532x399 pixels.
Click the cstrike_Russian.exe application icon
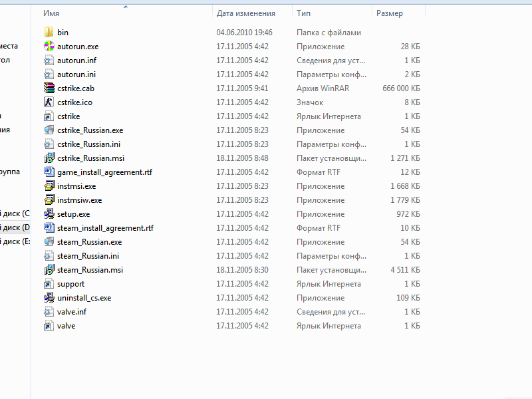(49, 130)
